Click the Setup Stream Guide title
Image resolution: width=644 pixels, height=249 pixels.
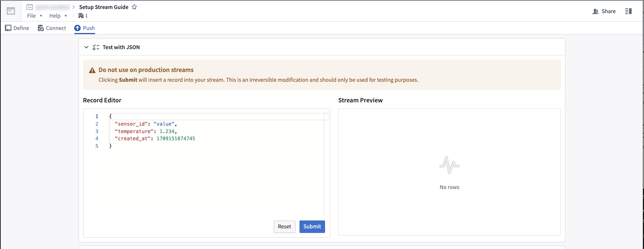point(104,7)
